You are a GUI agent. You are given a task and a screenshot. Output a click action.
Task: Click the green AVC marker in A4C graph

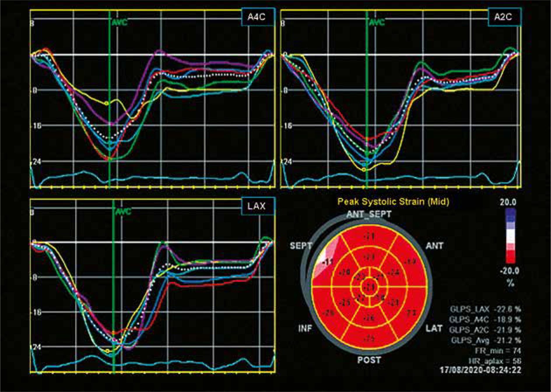[119, 22]
